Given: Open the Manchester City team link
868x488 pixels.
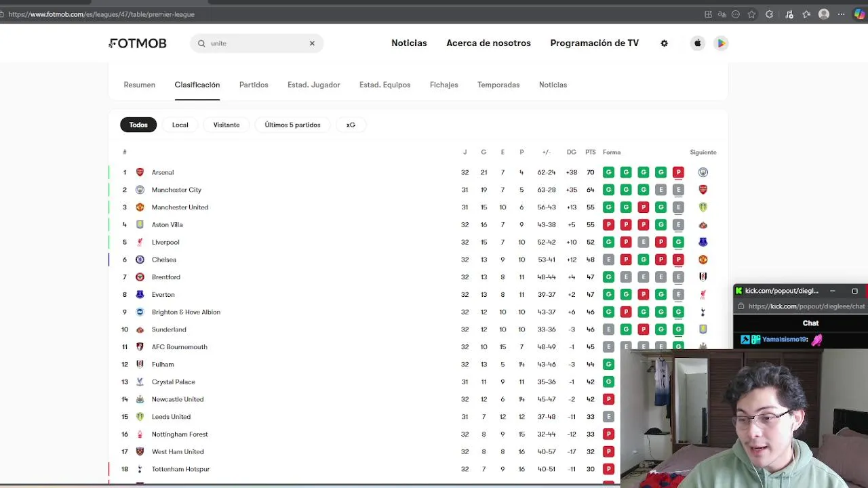Looking at the screenshot, I should pyautogui.click(x=176, y=190).
